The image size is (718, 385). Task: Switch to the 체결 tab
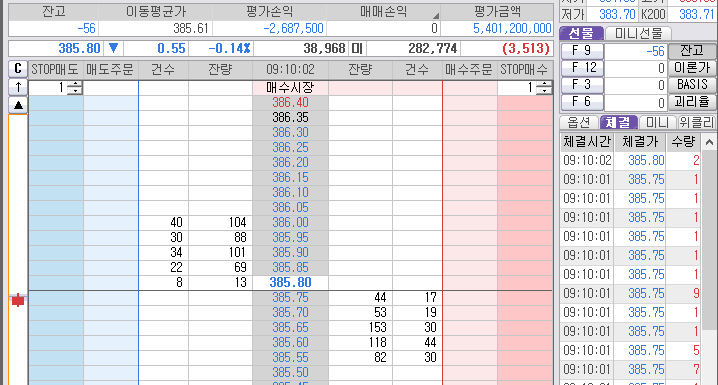[x=618, y=122]
